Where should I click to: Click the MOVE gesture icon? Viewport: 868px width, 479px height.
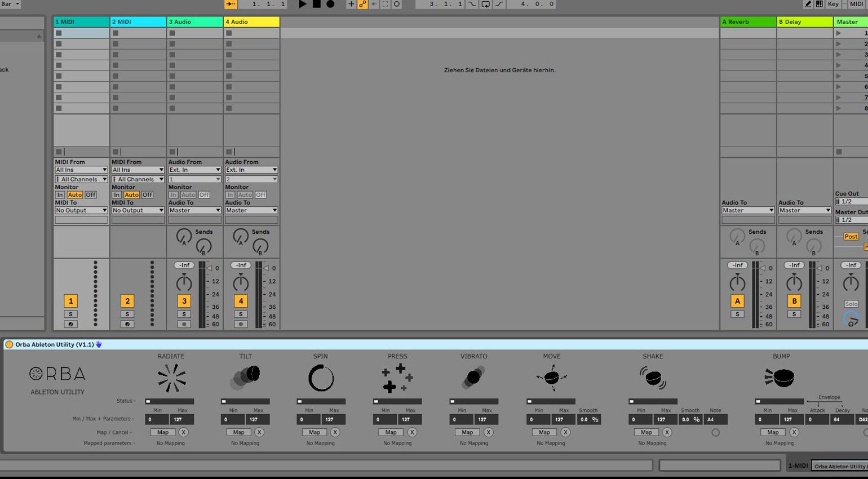pos(551,377)
